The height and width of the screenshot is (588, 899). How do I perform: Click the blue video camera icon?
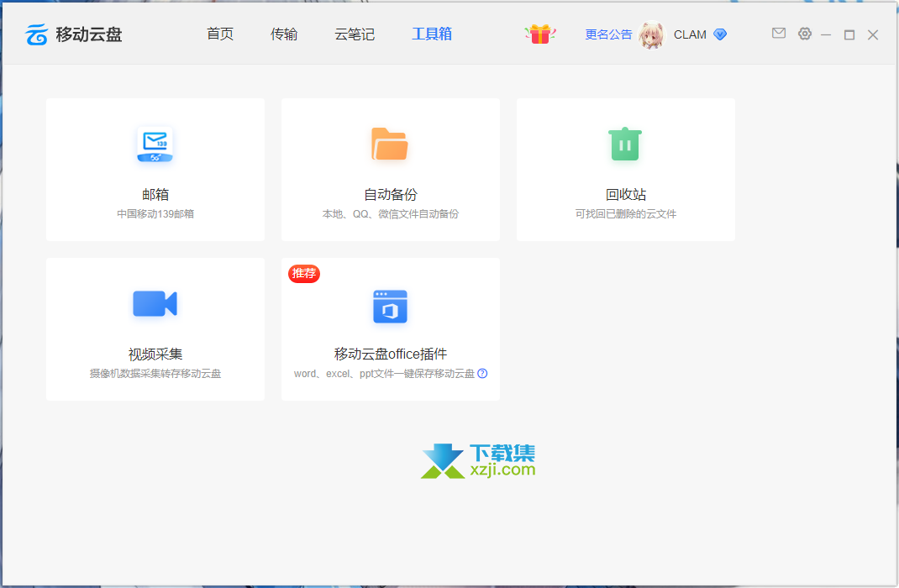pos(155,303)
